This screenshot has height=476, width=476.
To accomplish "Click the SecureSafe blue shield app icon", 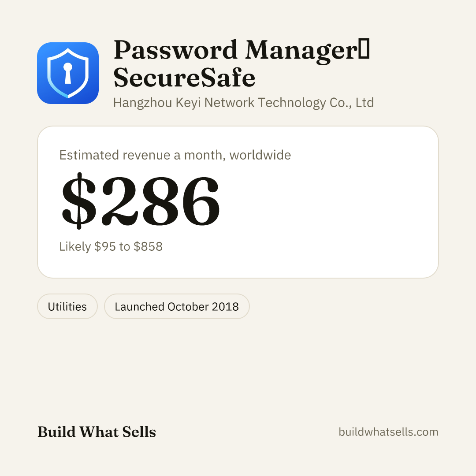I will click(68, 73).
